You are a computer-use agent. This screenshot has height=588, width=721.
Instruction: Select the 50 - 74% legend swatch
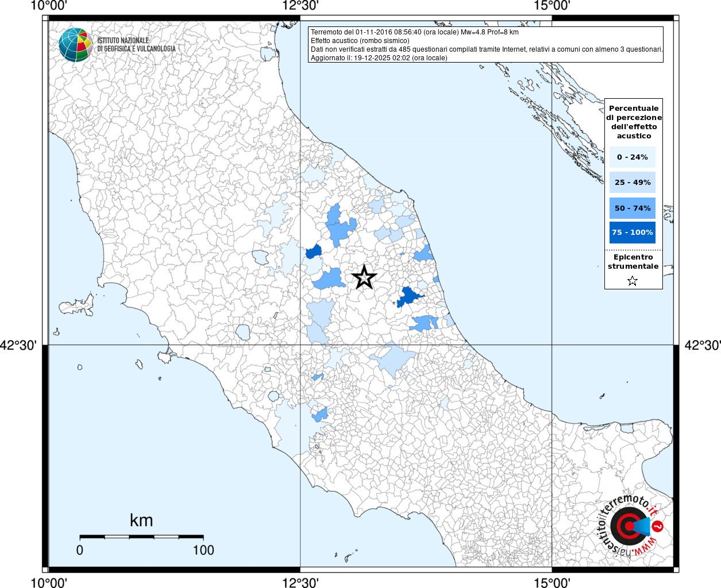coord(632,208)
